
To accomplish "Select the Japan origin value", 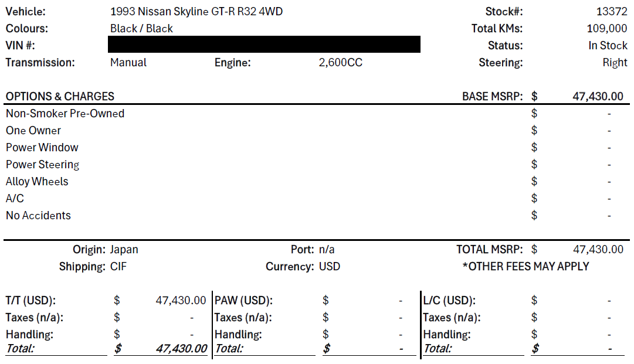I will pos(124,250).
